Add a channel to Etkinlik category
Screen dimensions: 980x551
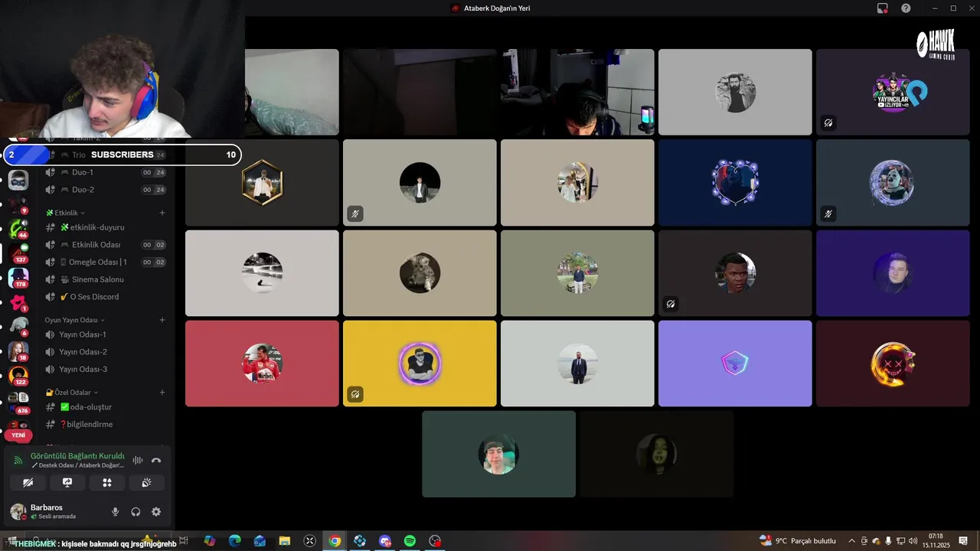[162, 213]
